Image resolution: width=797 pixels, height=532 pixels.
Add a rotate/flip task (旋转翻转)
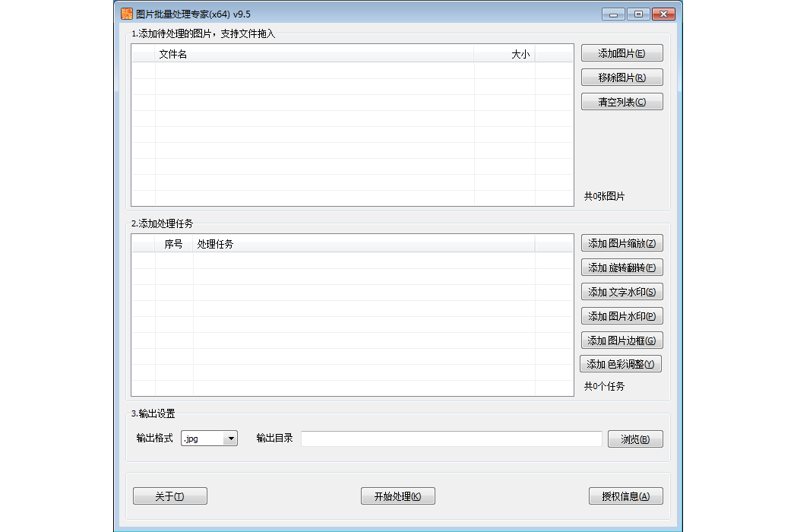(621, 268)
